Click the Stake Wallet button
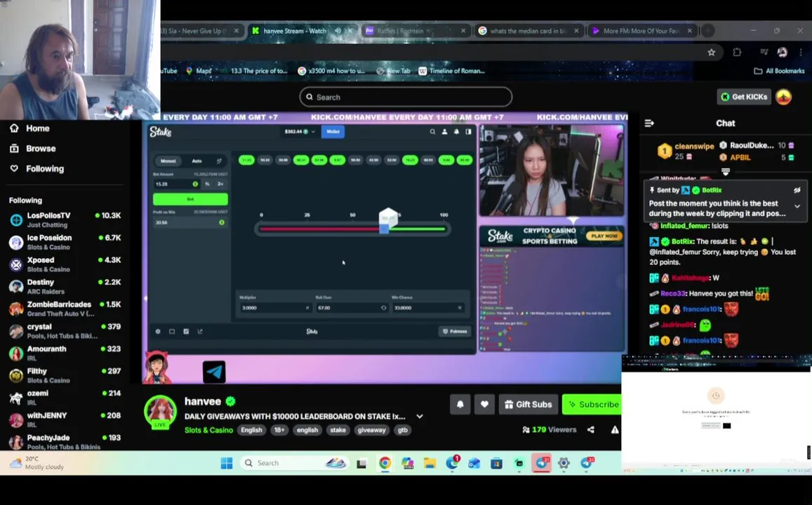Viewport: 812px width, 505px height. click(333, 132)
